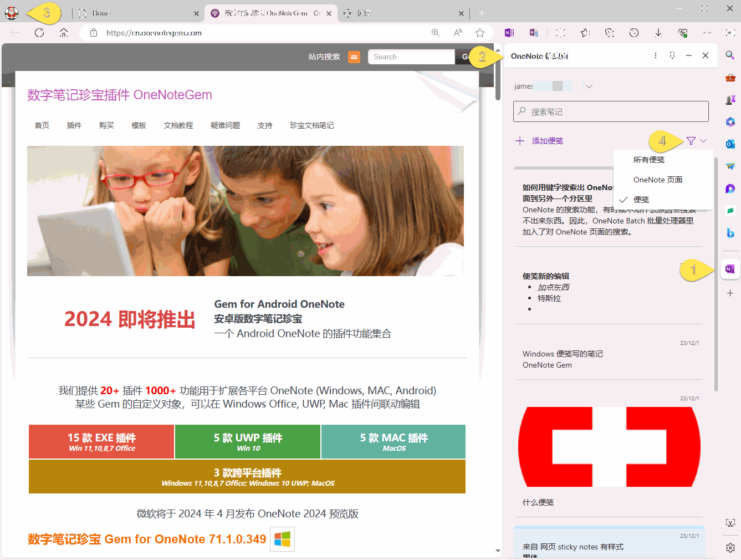
Task: Open the Tools briefcase sidebar icon
Action: point(730,78)
